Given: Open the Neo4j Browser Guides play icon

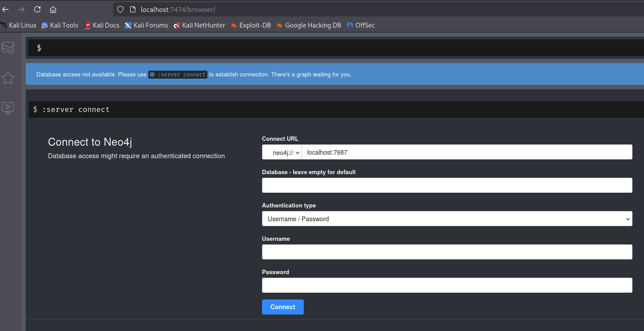Looking at the screenshot, I should (x=8, y=108).
